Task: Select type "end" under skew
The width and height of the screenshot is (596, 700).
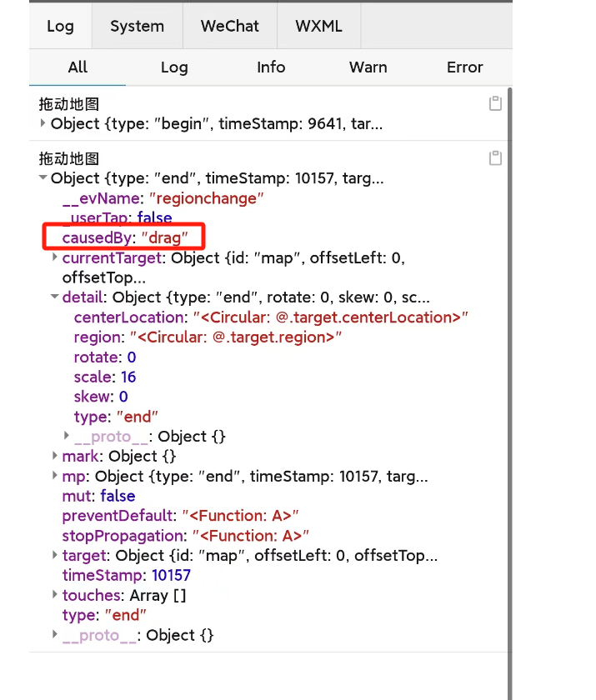Action: pyautogui.click(x=116, y=417)
